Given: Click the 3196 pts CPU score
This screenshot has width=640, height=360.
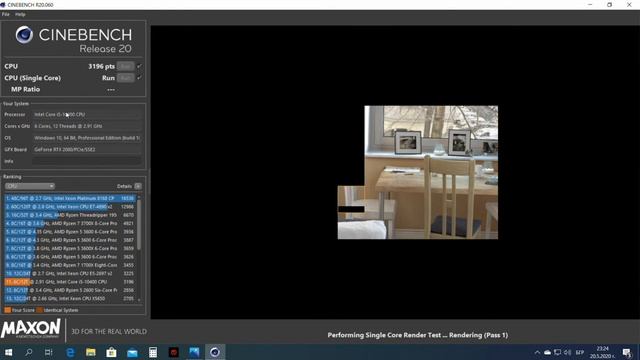Looking at the screenshot, I should pyautogui.click(x=101, y=66).
